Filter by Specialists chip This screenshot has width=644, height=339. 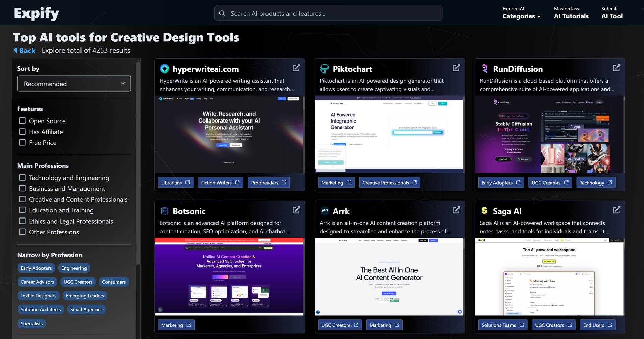32,324
